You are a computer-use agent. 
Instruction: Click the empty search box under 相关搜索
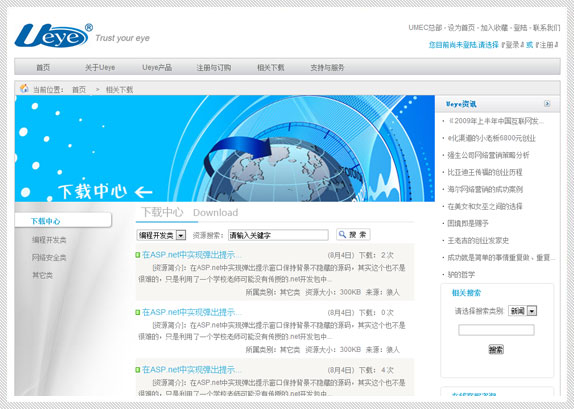tap(496, 330)
